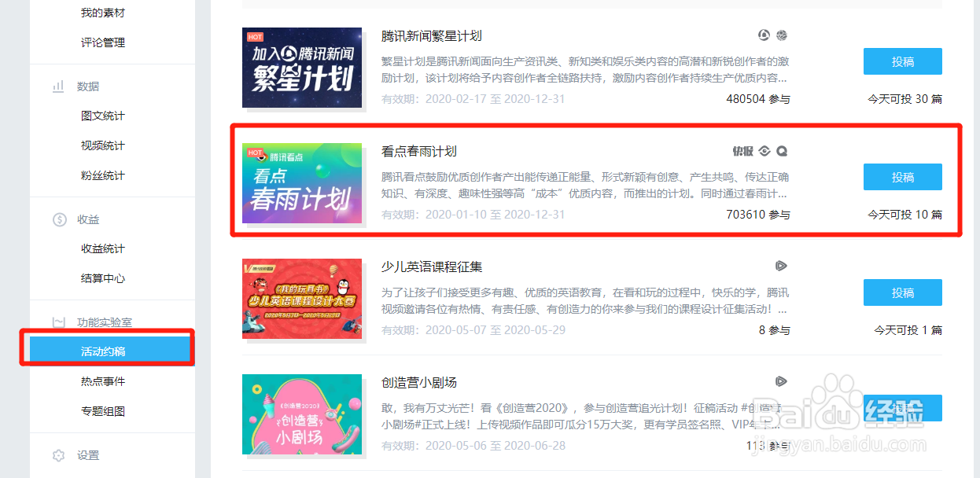Click the 收益 dollar coin icon
The width and height of the screenshot is (980, 478).
[59, 219]
